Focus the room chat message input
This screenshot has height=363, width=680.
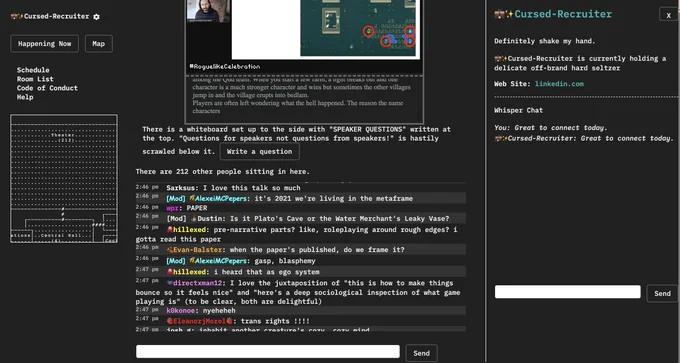point(268,351)
